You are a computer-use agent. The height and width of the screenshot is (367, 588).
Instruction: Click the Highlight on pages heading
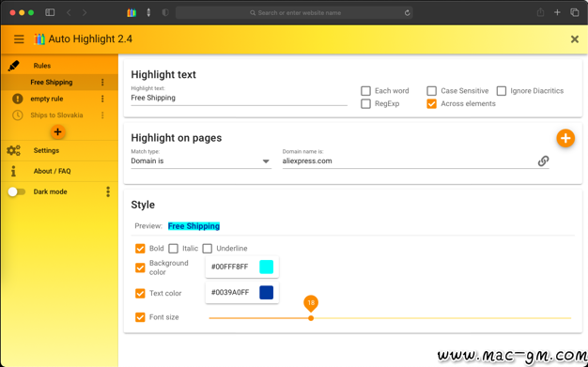pyautogui.click(x=177, y=138)
